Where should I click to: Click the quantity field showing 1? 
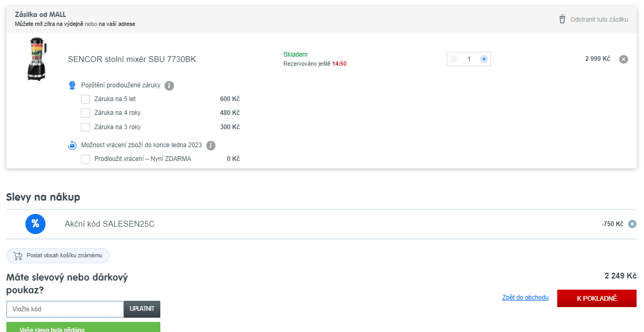pyautogui.click(x=469, y=59)
